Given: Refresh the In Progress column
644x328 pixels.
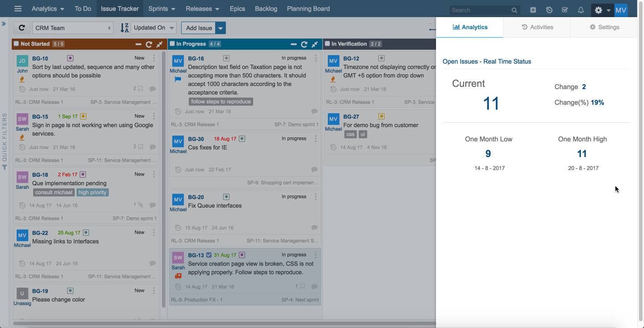Looking at the screenshot, I should [x=304, y=44].
